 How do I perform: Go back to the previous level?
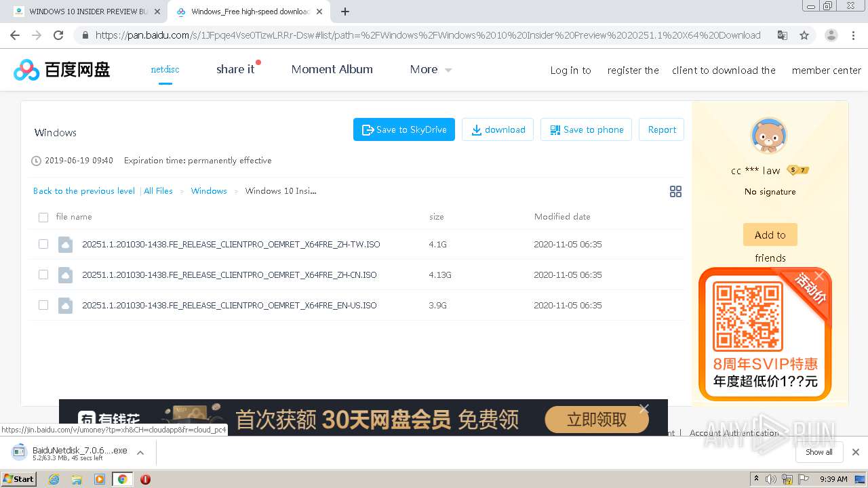84,191
